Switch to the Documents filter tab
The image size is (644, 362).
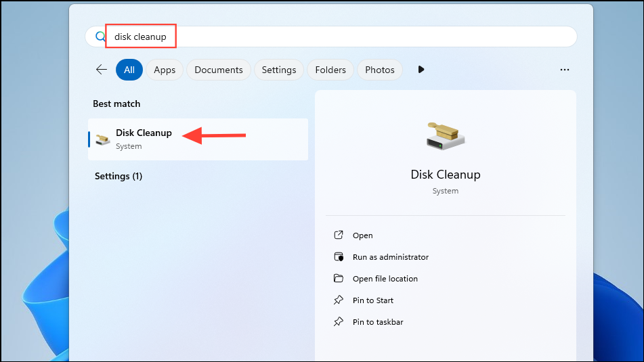pyautogui.click(x=219, y=70)
